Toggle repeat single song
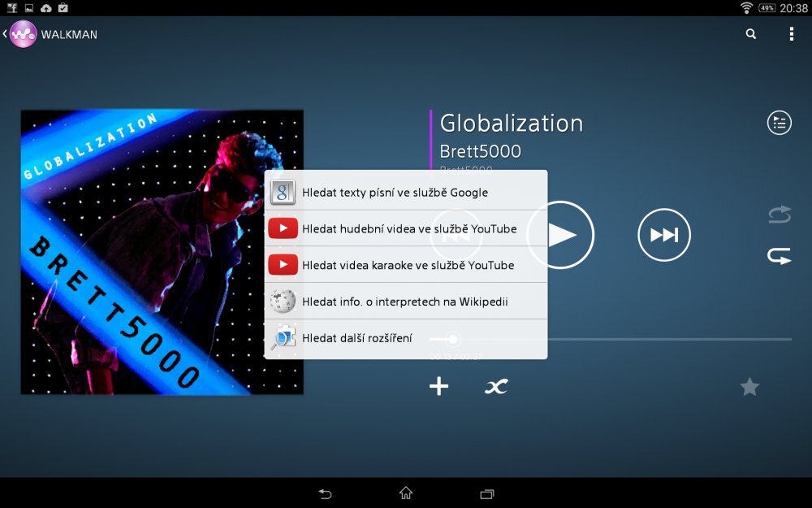 pos(778,256)
